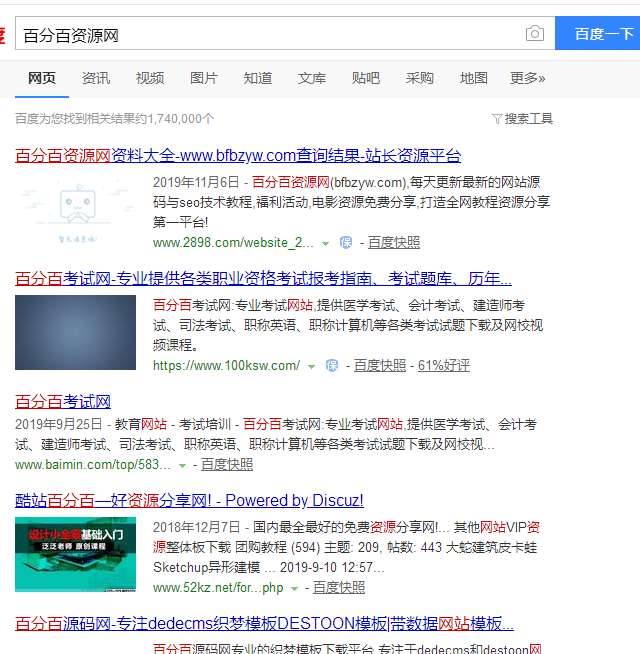Click the 保 badge next to www.100ksw.com
The image size is (640, 654).
point(332,365)
